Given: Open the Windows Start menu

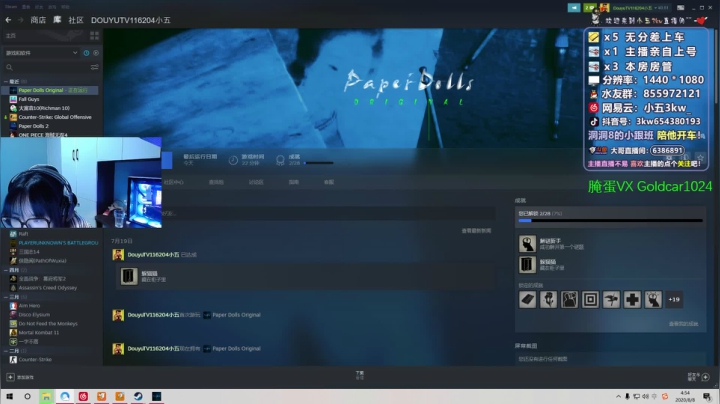Looking at the screenshot, I should pyautogui.click(x=9, y=396).
